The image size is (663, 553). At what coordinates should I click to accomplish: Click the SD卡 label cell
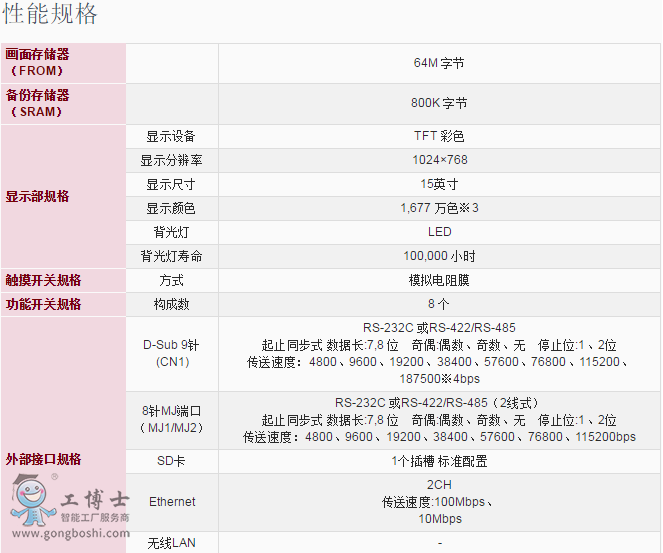pyautogui.click(x=171, y=462)
